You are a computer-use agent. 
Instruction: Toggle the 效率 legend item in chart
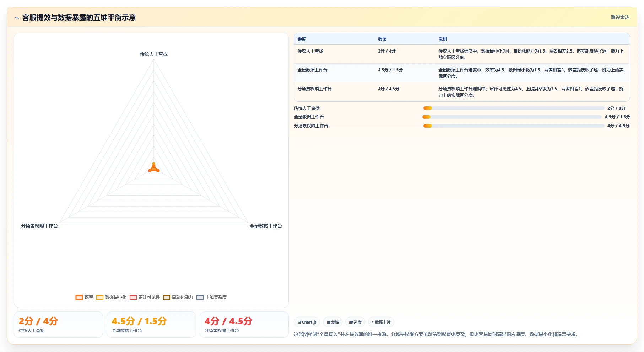click(x=84, y=297)
